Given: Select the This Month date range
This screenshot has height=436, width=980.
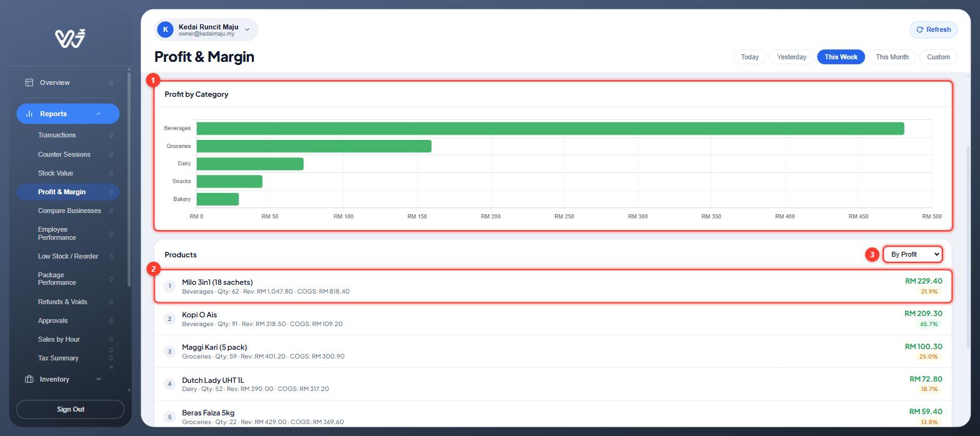Looking at the screenshot, I should 892,57.
